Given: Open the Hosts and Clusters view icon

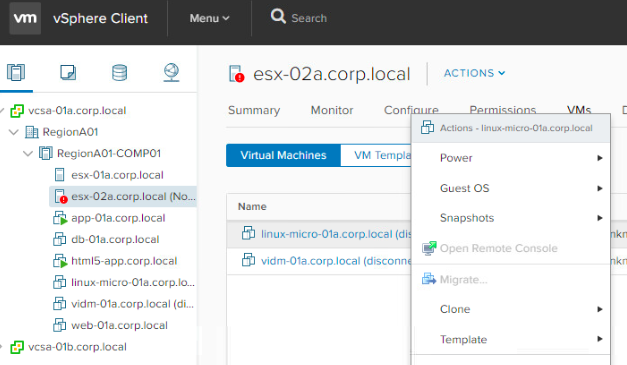Looking at the screenshot, I should tap(16, 72).
